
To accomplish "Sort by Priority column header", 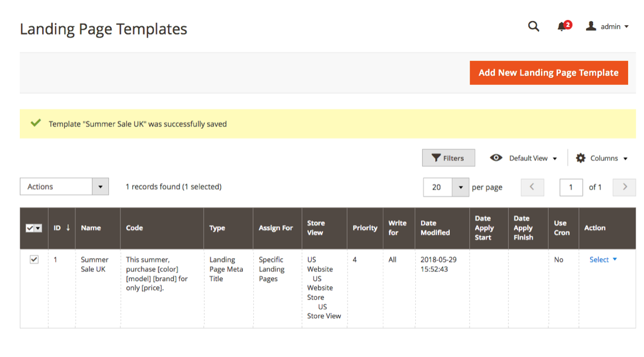I will pyautogui.click(x=365, y=228).
